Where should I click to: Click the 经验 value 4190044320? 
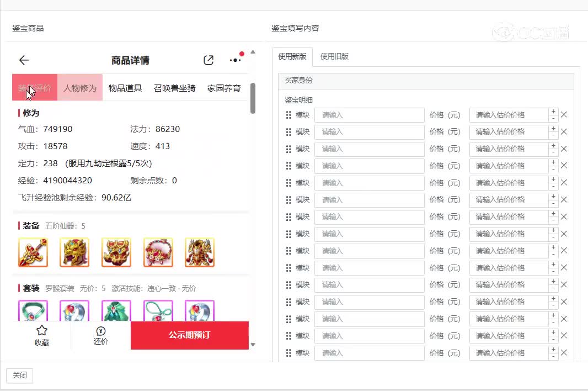[x=67, y=180]
